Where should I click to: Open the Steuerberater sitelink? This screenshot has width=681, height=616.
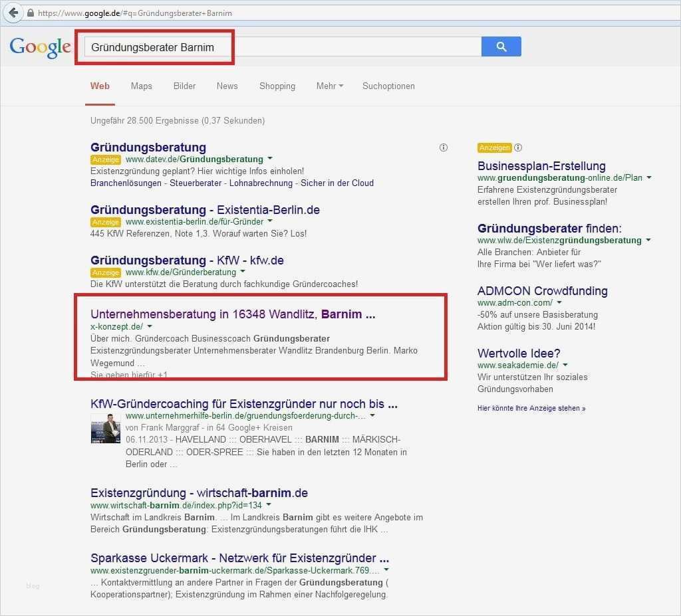tap(196, 183)
